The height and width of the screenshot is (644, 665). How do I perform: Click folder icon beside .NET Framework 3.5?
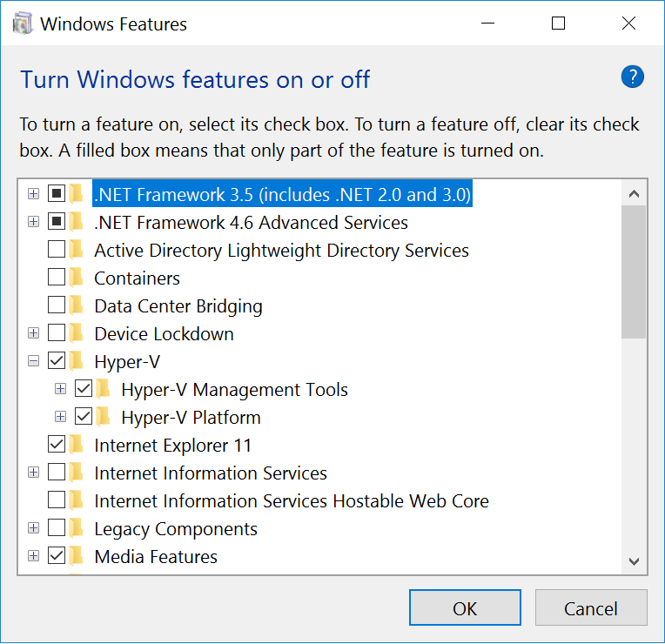[77, 194]
